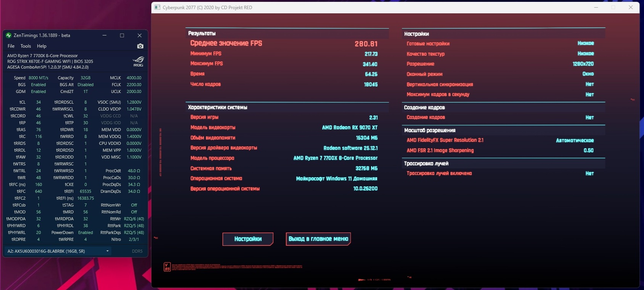Click the resolution value 1280x720
Image resolution: width=644 pixels, height=290 pixels.
point(583,64)
